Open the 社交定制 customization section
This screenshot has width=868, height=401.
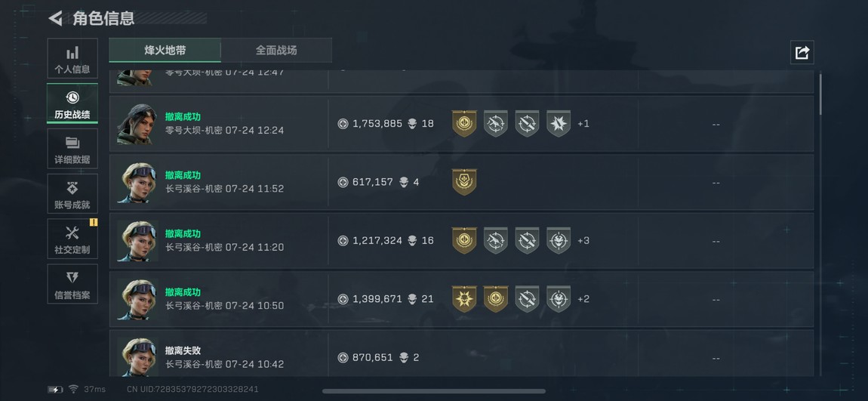point(72,239)
